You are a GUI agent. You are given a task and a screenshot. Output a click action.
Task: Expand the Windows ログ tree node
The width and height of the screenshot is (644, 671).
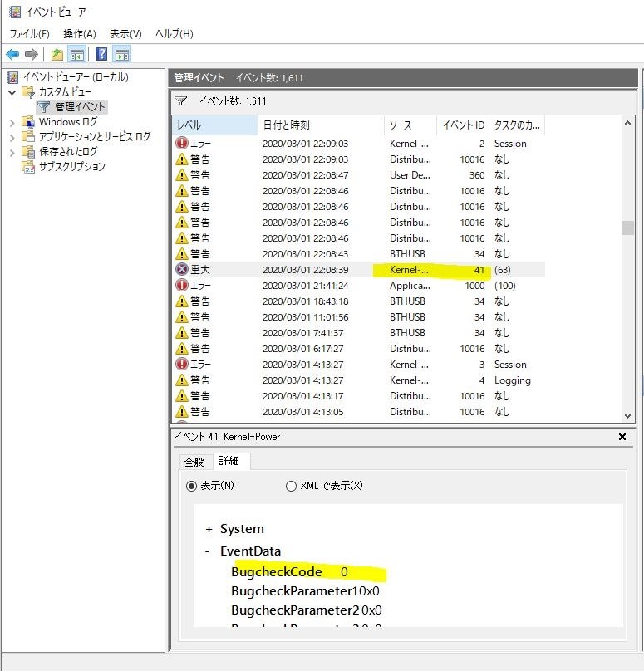pyautogui.click(x=12, y=123)
